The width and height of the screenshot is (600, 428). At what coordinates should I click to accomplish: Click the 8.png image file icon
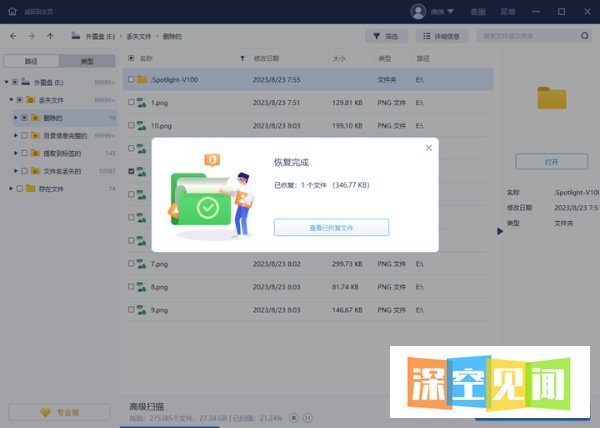(x=142, y=287)
